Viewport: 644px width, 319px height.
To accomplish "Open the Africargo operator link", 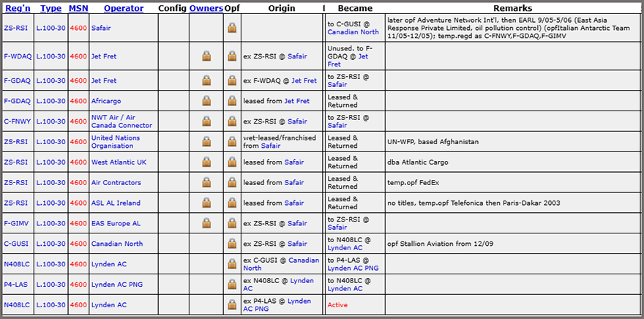I will click(106, 101).
